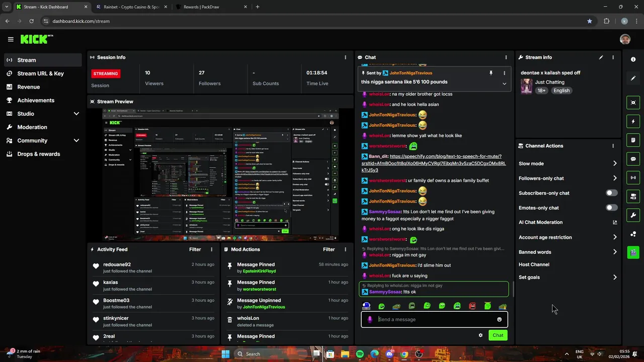Open Chrome tab search dropdown
The image size is (644, 362).
click(7, 7)
